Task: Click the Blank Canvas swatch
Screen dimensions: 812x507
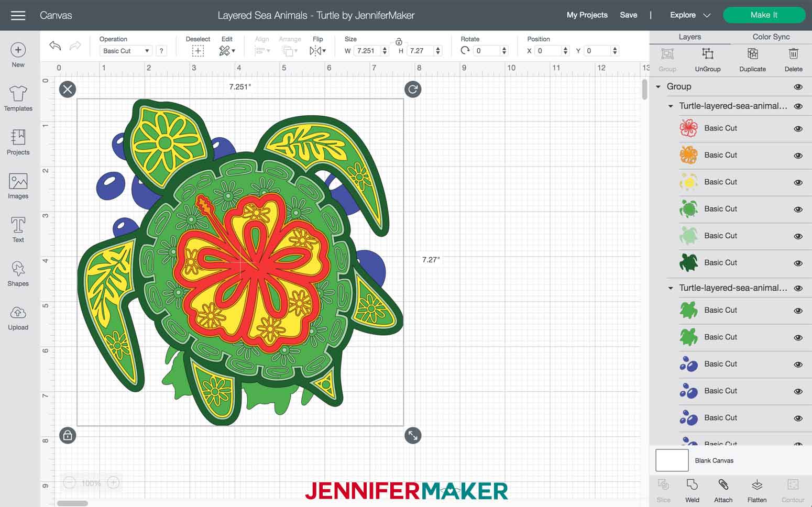Action: tap(672, 460)
